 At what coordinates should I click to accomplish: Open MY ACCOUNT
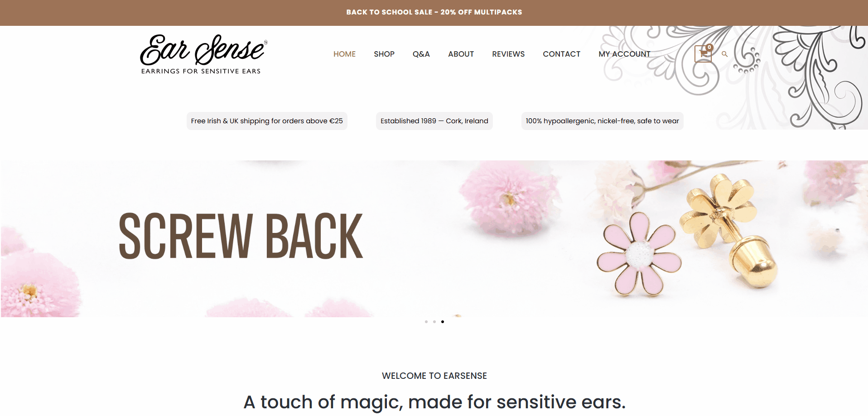(x=624, y=54)
